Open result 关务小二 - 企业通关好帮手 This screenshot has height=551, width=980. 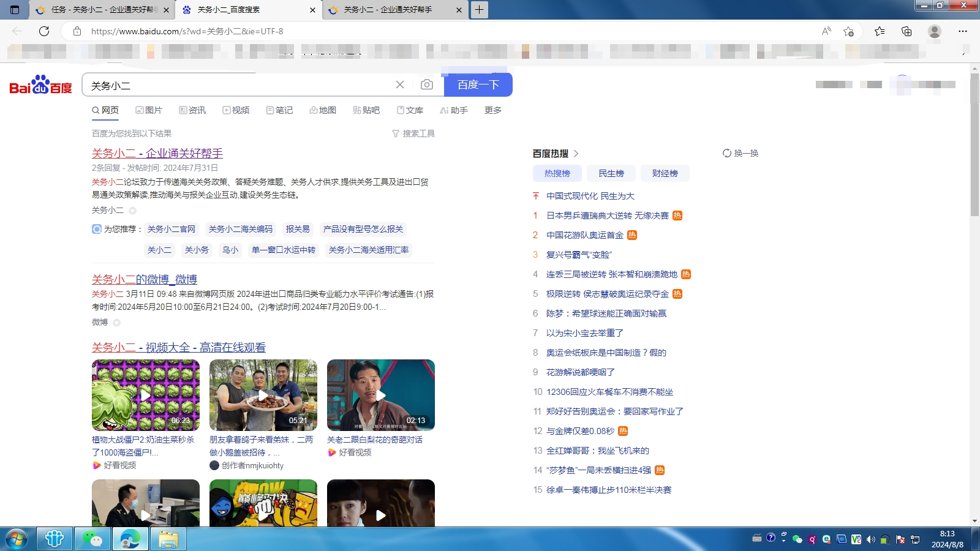[x=157, y=153]
